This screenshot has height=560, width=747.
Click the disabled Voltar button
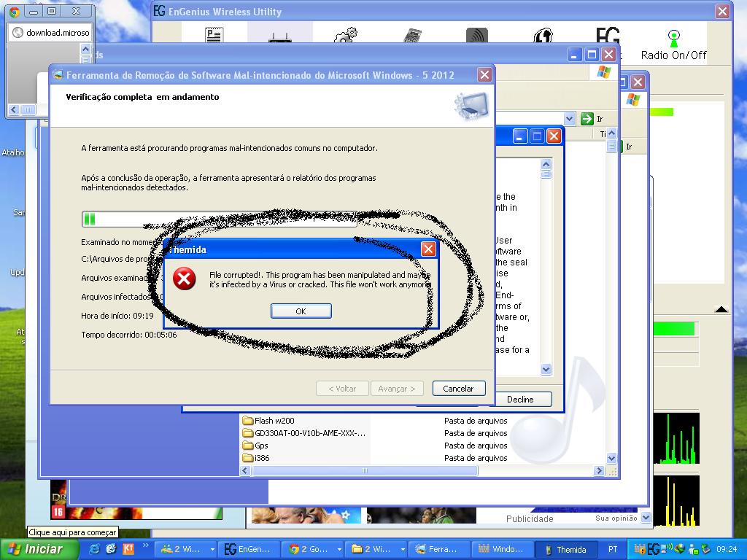point(342,388)
